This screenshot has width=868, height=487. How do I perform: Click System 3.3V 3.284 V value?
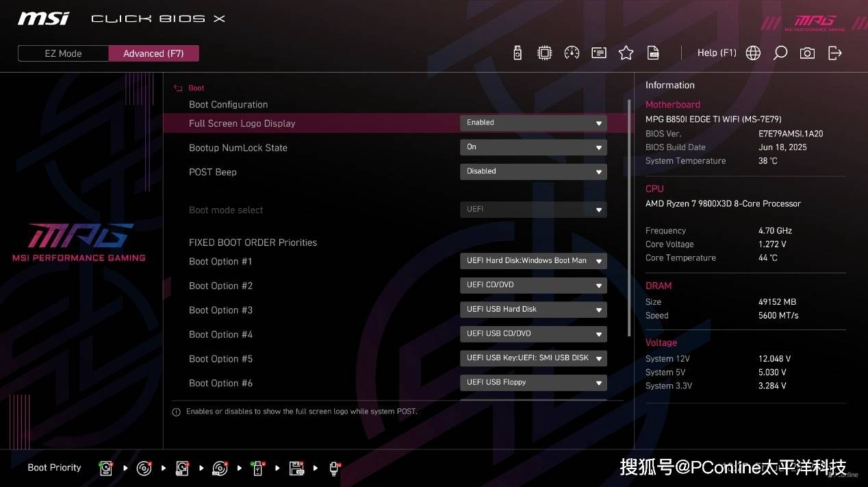coord(772,386)
